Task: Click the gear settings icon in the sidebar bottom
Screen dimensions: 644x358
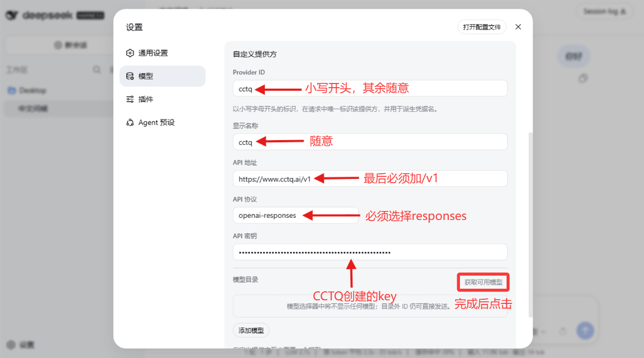Action: [x=12, y=345]
